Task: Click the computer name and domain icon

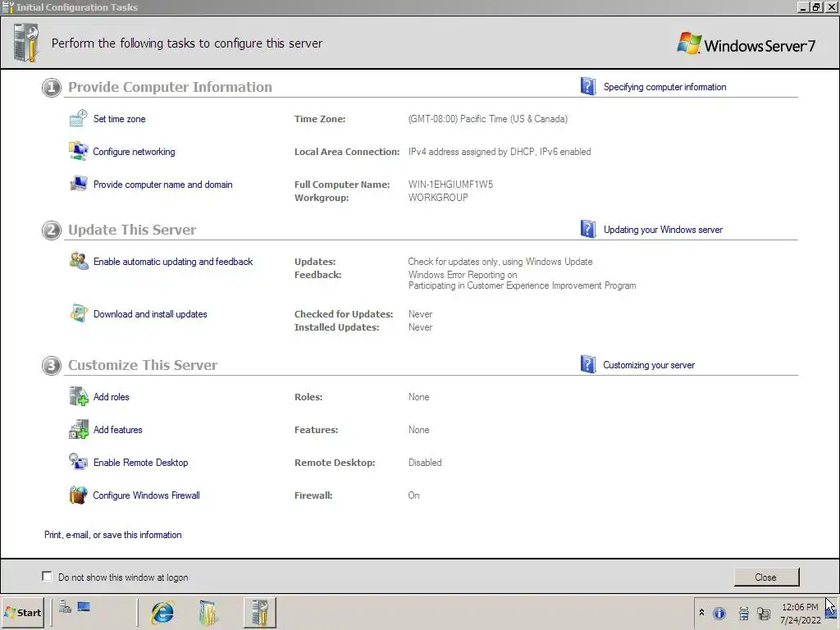Action: 79,184
